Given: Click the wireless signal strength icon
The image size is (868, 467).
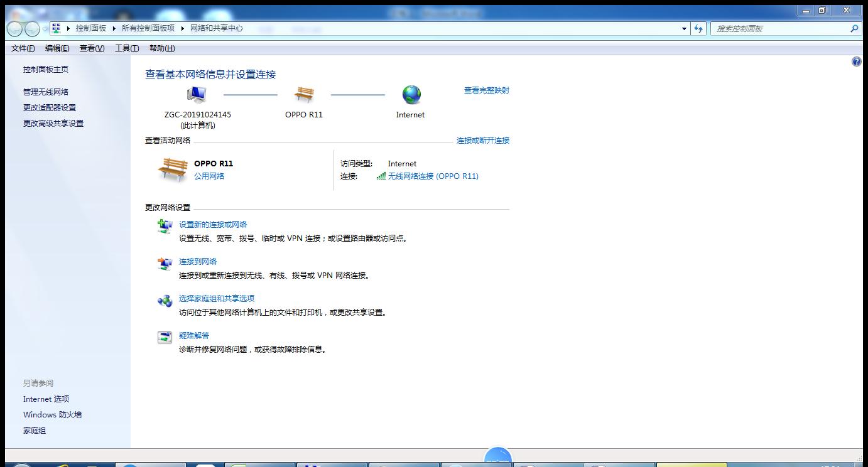Looking at the screenshot, I should (x=380, y=176).
